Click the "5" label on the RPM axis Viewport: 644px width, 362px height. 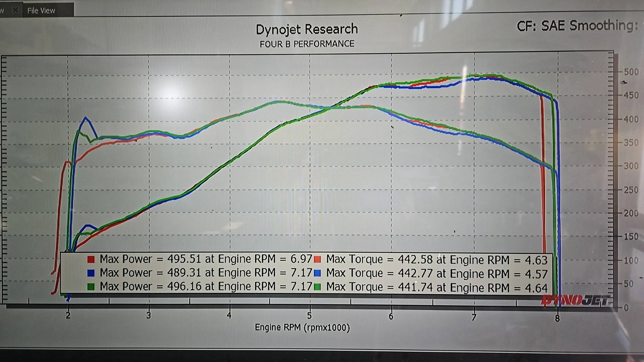[x=309, y=316]
